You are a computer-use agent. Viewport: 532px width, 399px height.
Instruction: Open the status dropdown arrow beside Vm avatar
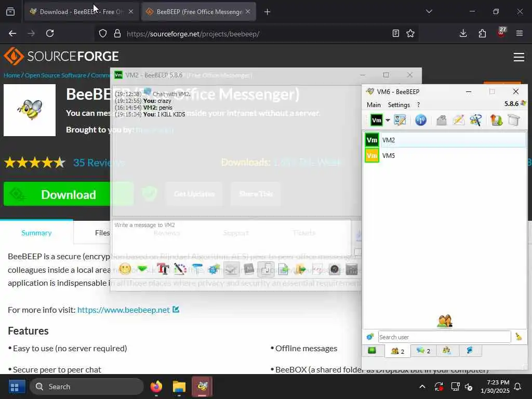388,120
